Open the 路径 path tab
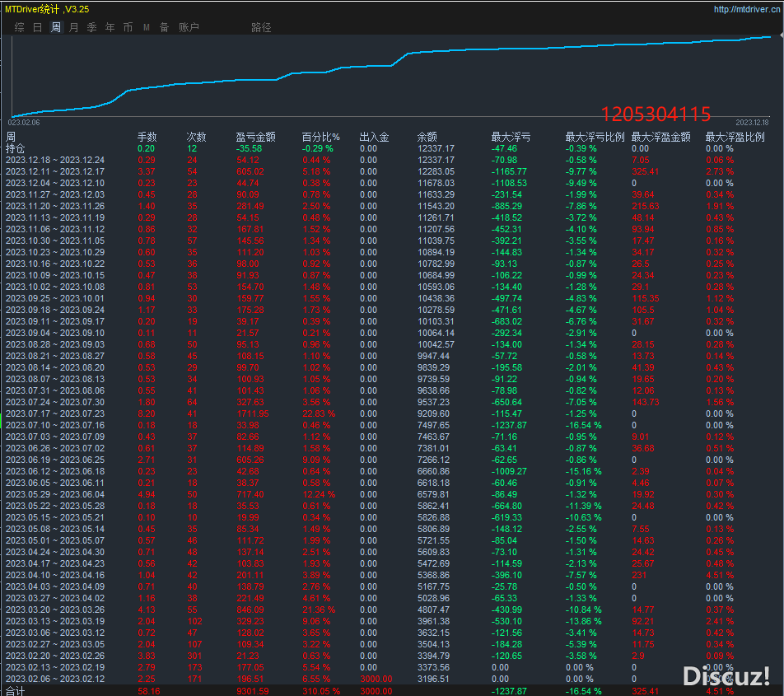The image size is (784, 696). point(261,27)
